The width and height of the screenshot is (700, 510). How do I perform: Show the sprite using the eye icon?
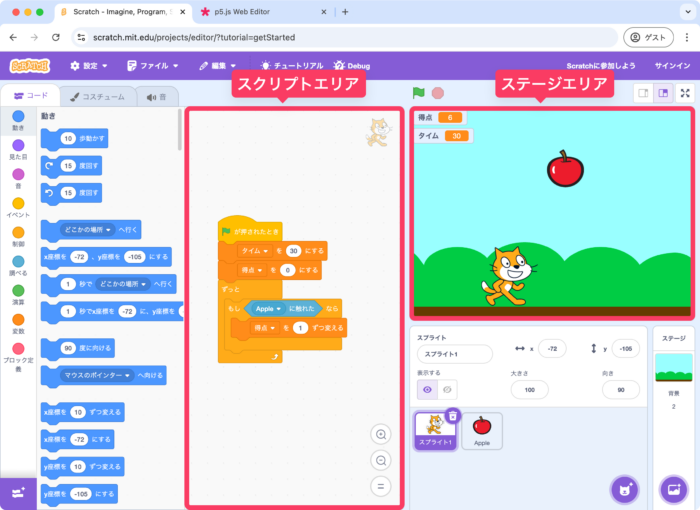pyautogui.click(x=427, y=389)
